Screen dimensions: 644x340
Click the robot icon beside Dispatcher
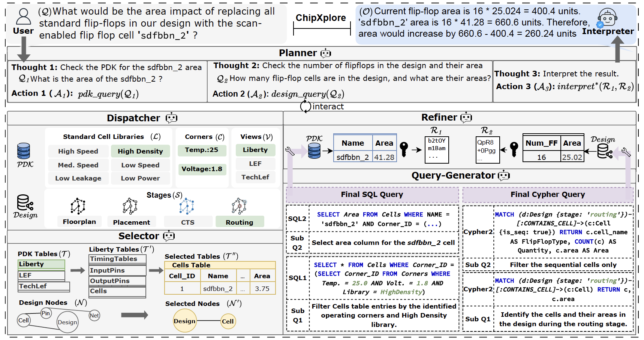pos(171,118)
